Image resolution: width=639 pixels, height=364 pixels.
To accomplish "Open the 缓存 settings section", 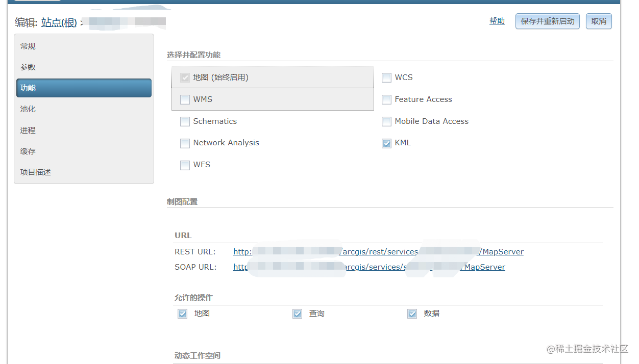I will (x=28, y=151).
